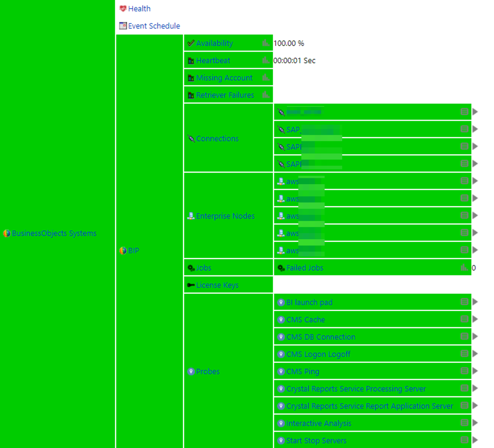Click the chart icon in Retriever Failures row
Image resolution: width=494 pixels, height=448 pixels.
[x=266, y=95]
